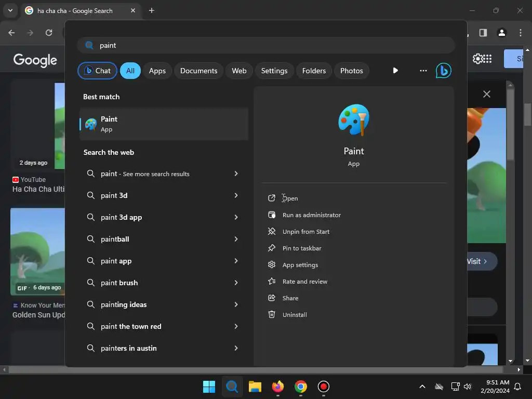This screenshot has height=399, width=532.
Task: Open Google apps grid icon in Chrome
Action: click(x=487, y=59)
